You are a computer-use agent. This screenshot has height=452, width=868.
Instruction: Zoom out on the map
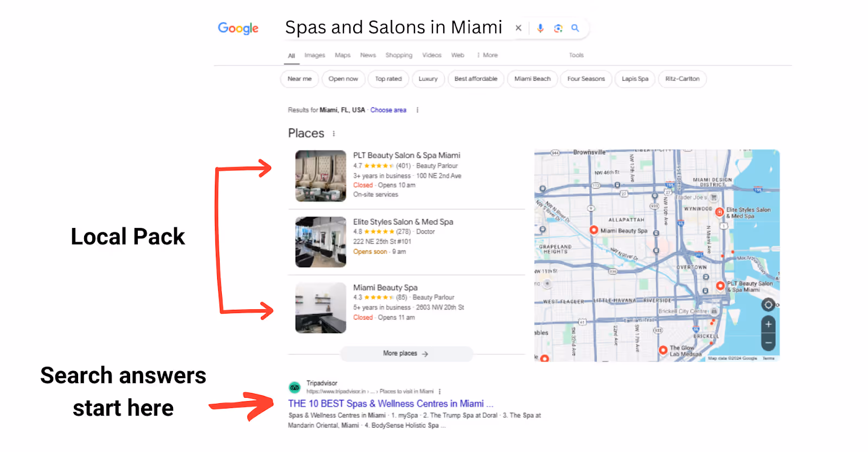coord(768,342)
